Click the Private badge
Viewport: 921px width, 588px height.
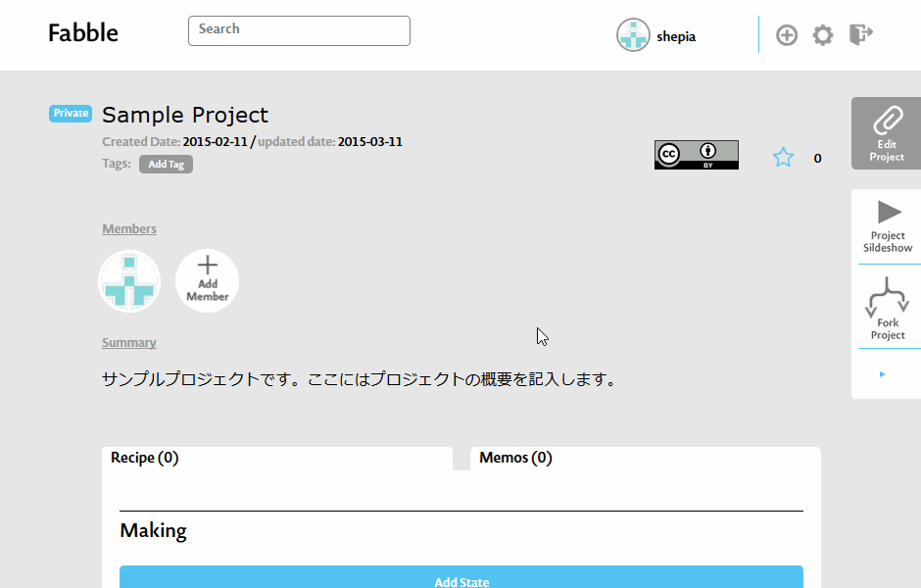click(71, 113)
